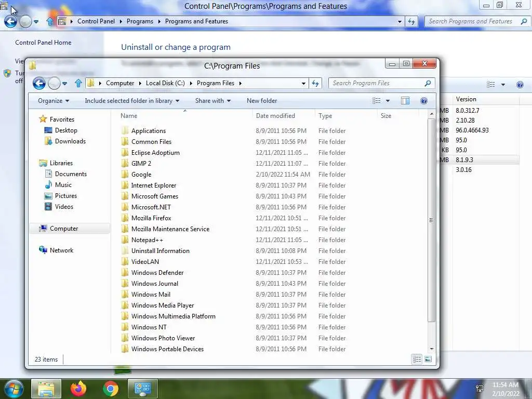Open Windows Explorer from taskbar
The width and height of the screenshot is (532, 399).
pos(46,389)
